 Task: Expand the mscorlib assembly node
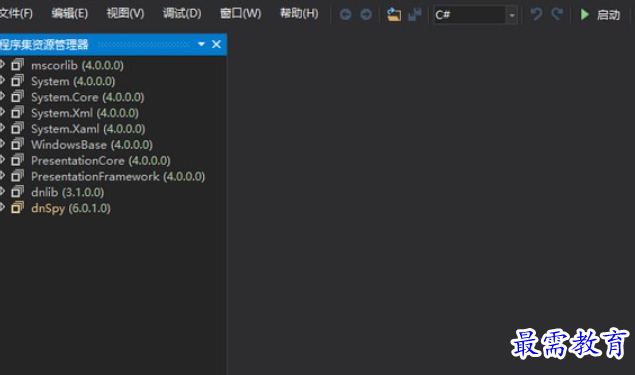click(2, 64)
